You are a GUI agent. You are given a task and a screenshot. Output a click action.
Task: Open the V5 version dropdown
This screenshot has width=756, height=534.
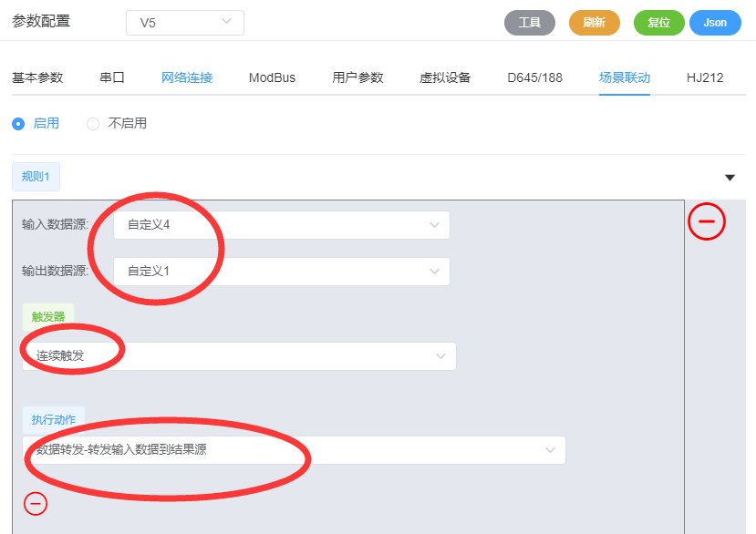pos(185,23)
